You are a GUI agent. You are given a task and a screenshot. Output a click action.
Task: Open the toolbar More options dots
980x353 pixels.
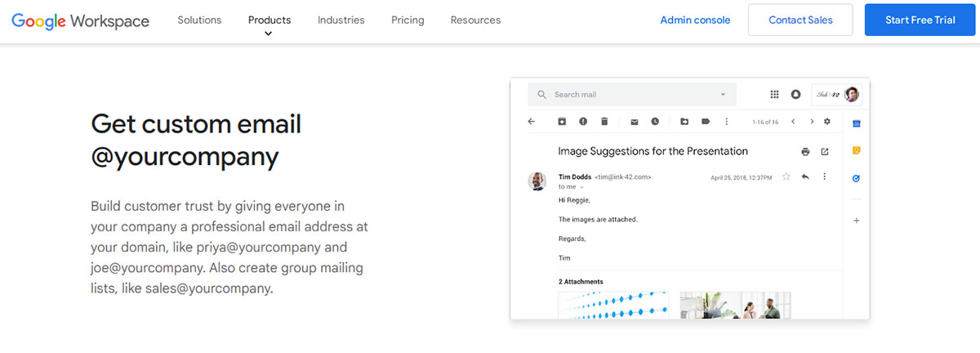coord(727,122)
